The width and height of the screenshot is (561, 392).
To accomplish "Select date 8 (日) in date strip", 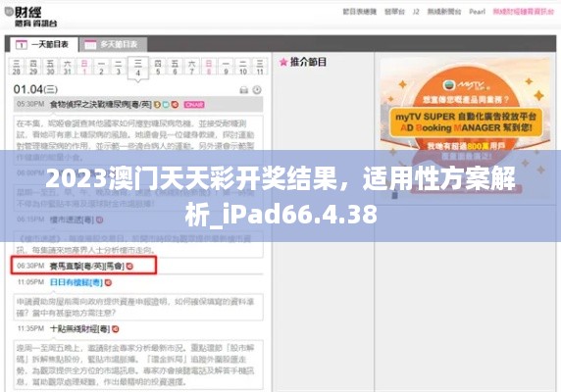I will [x=209, y=67].
